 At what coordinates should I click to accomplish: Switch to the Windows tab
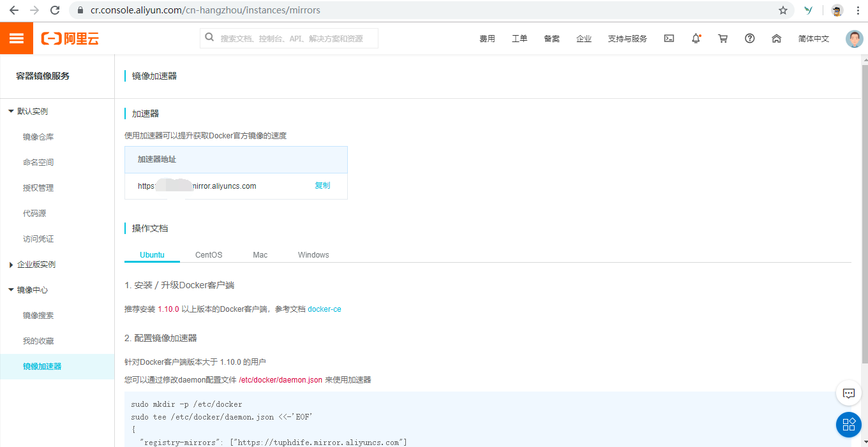coord(313,254)
